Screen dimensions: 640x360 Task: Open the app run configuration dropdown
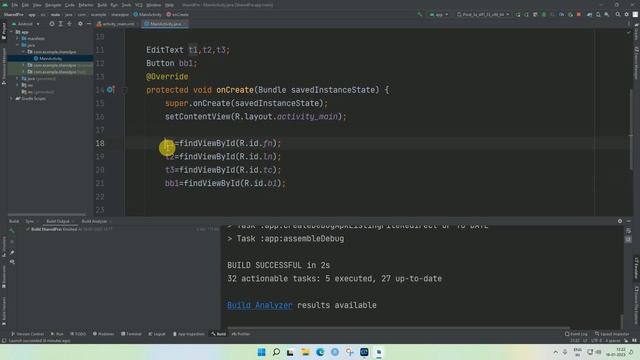coord(438,14)
